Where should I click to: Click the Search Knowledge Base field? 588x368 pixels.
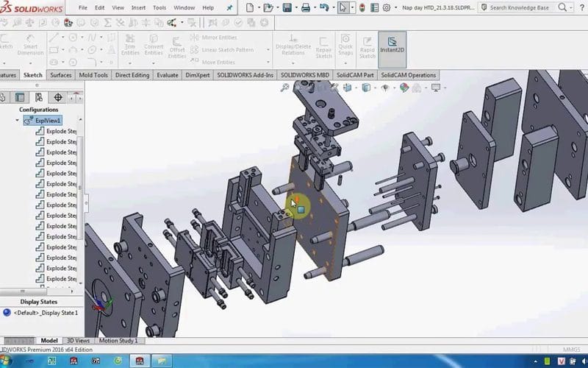pyautogui.click(x=519, y=7)
